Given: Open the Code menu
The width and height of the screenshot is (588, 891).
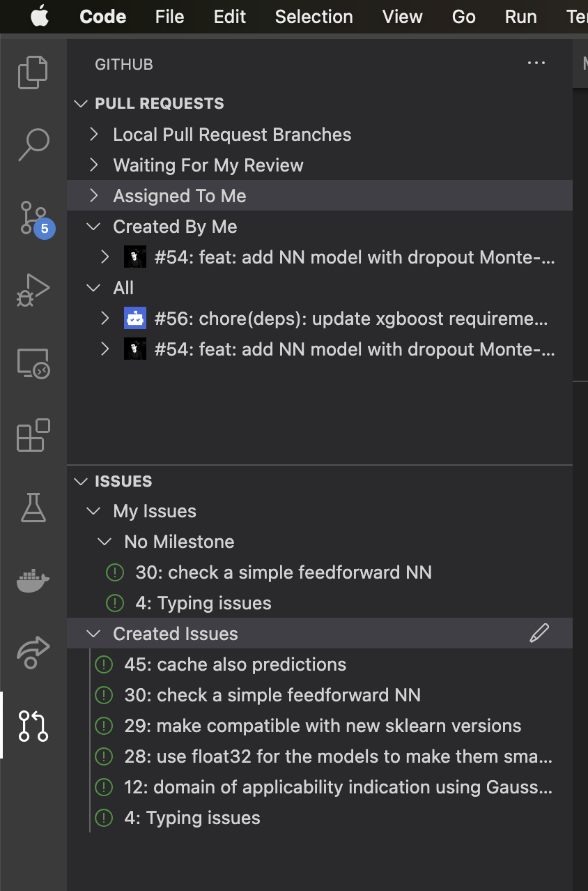Looking at the screenshot, I should pyautogui.click(x=103, y=17).
